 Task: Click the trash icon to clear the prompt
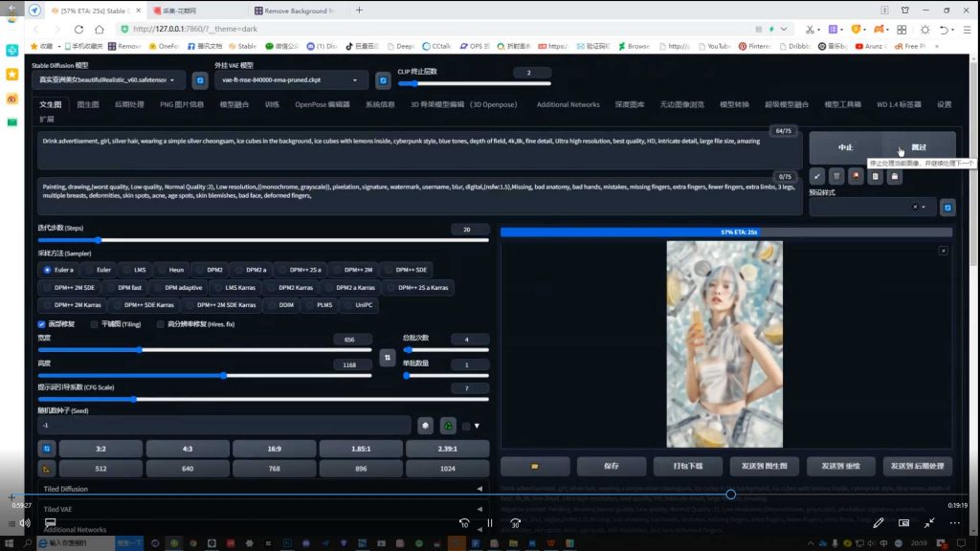[x=836, y=176]
